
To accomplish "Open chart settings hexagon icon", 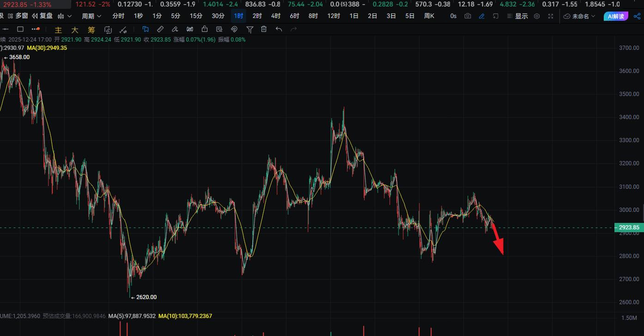I will pyautogui.click(x=536, y=16).
